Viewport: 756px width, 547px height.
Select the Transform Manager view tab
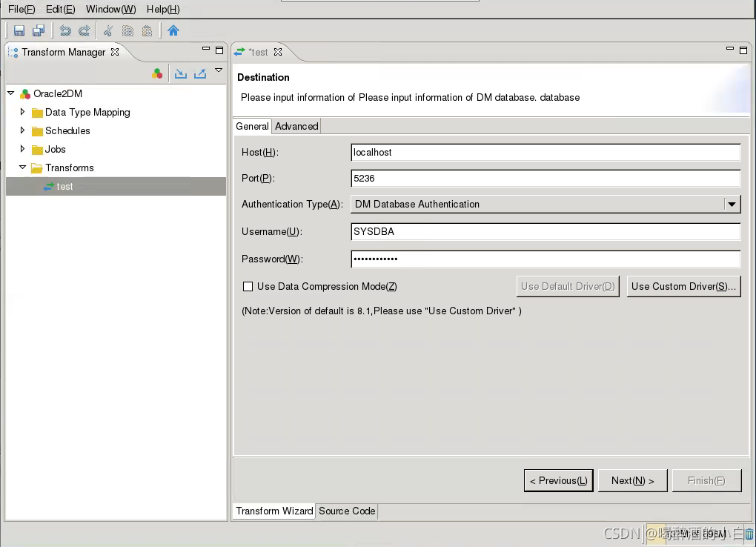pos(64,52)
